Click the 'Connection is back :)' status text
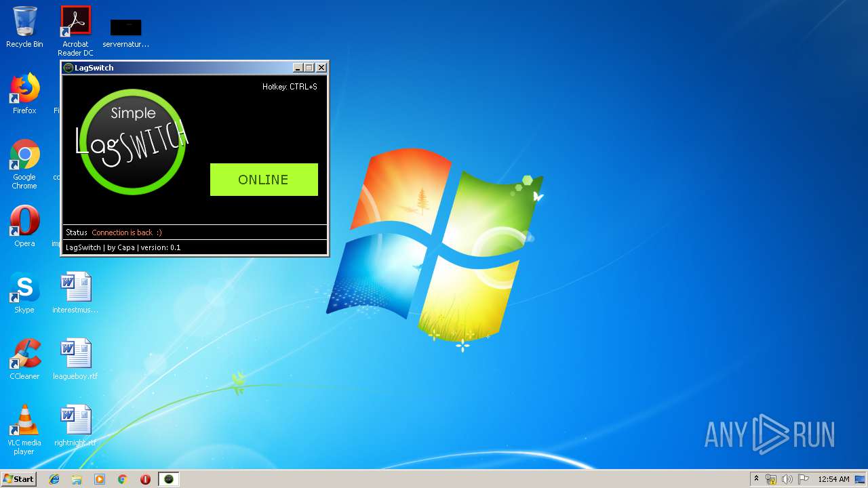Screen dimensions: 868x488 pos(127,232)
